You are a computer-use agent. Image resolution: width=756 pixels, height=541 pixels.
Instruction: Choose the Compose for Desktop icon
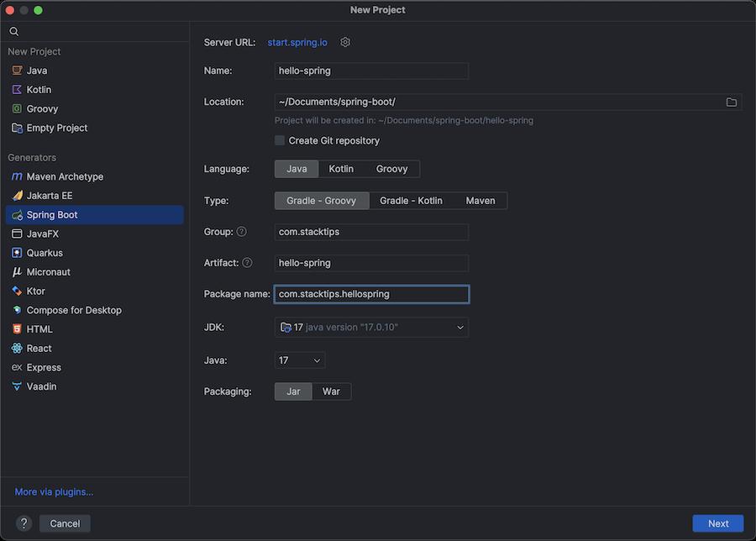coord(17,310)
